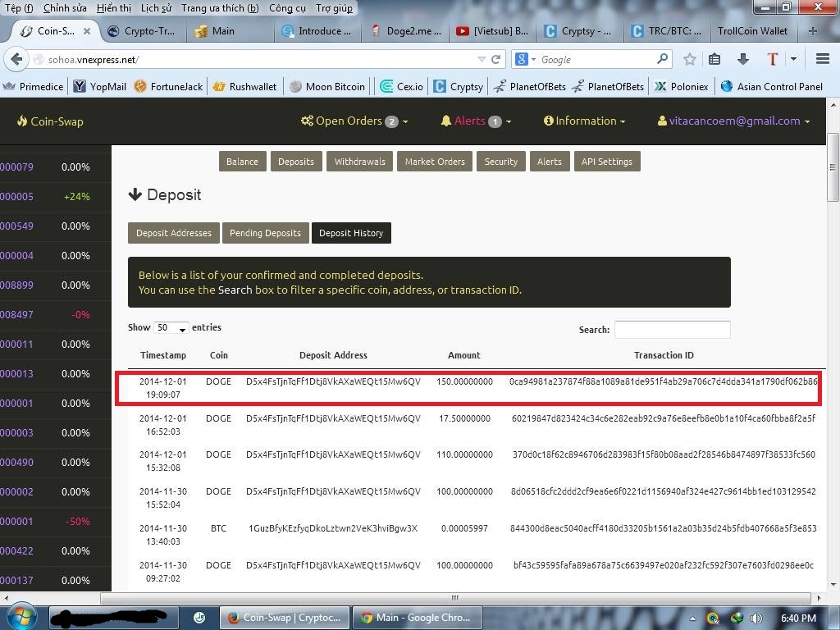Open the Cex.io bookmark
The height and width of the screenshot is (630, 840).
[402, 86]
